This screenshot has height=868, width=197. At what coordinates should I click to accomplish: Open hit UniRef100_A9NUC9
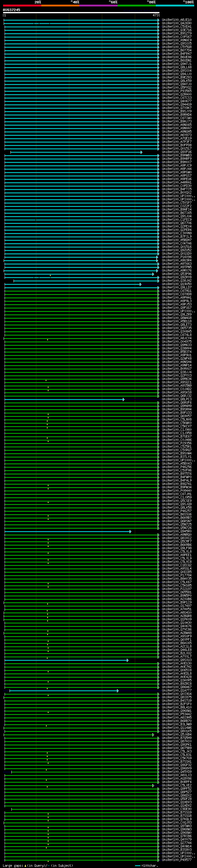tap(176, 40)
